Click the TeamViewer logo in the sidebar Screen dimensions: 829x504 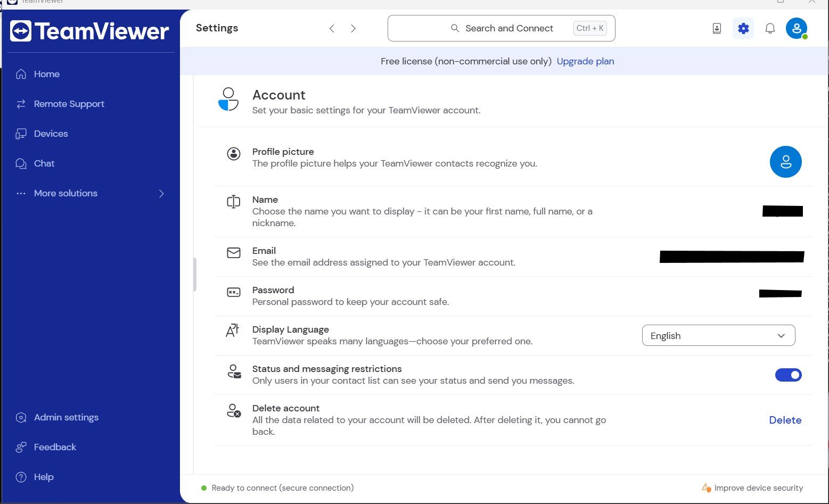click(89, 31)
